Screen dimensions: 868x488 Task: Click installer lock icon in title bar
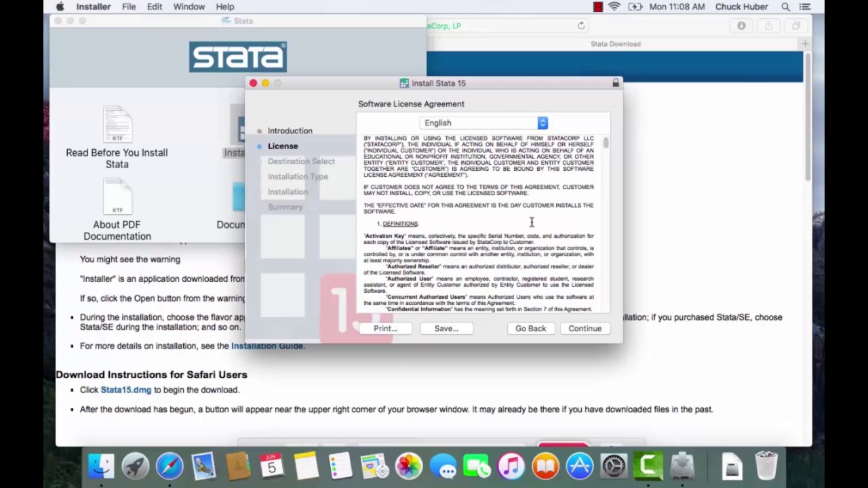click(x=615, y=83)
